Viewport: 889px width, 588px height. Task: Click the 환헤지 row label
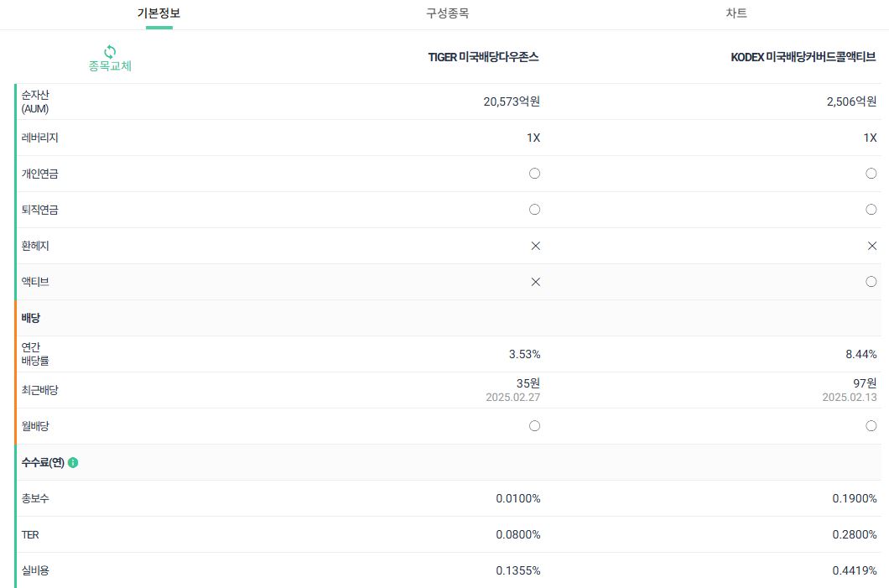pyautogui.click(x=35, y=246)
